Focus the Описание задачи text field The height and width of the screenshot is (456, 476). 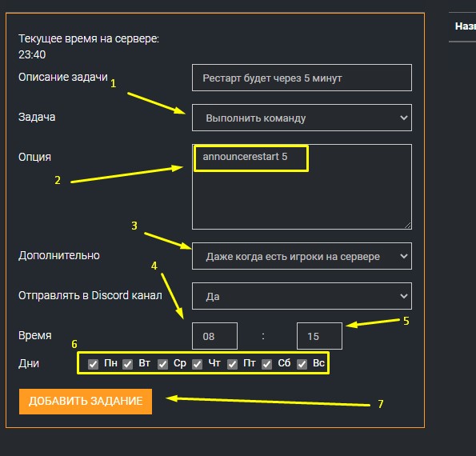pos(302,78)
